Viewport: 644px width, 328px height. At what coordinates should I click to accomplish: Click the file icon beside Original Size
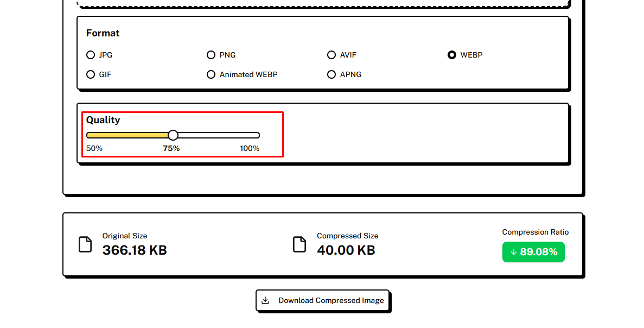pos(85,244)
